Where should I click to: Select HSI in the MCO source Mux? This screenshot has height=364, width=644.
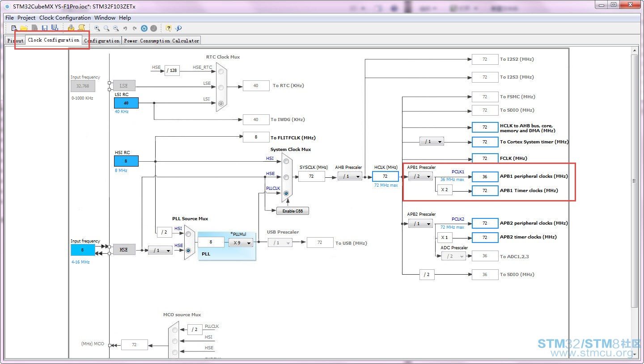[175, 341]
